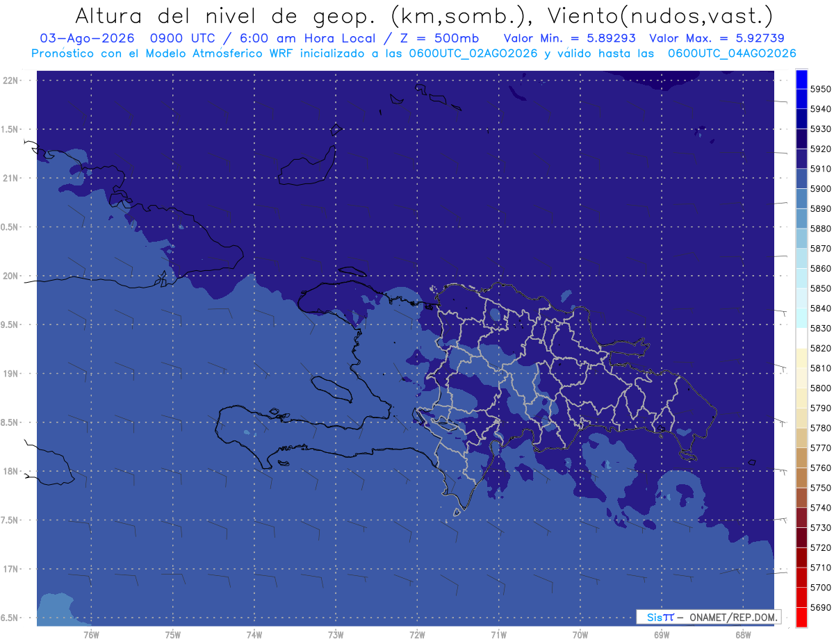Pick the tan swatch between 5770 and 5780
This screenshot has width=834, height=644.
[801, 438]
